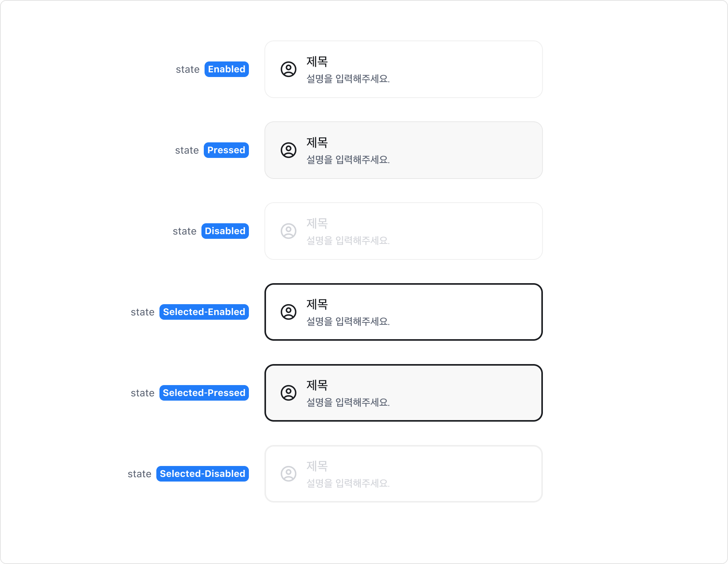Click the 제목 title in the Enabled row
The height and width of the screenshot is (564, 728).
pyautogui.click(x=317, y=61)
